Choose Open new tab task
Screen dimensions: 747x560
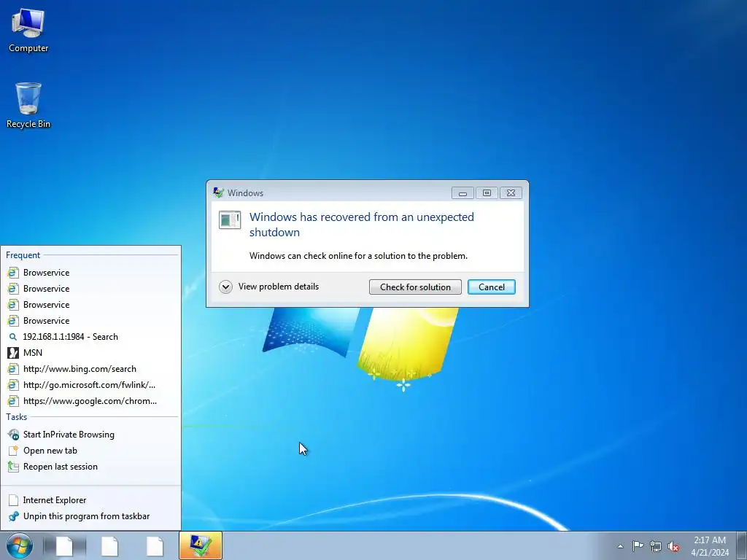click(x=90, y=451)
